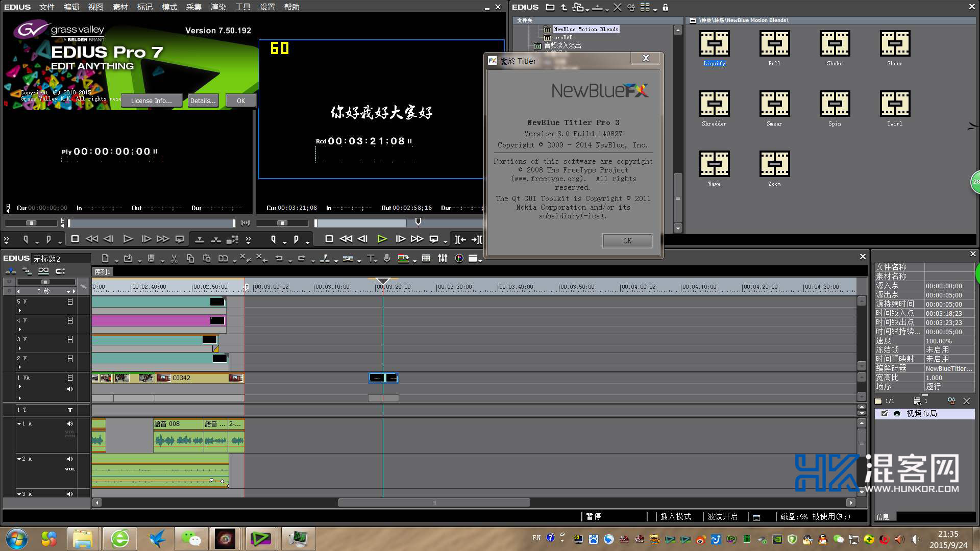Click the voice-over microphone icon
This screenshot has width=980, height=551.
[387, 259]
